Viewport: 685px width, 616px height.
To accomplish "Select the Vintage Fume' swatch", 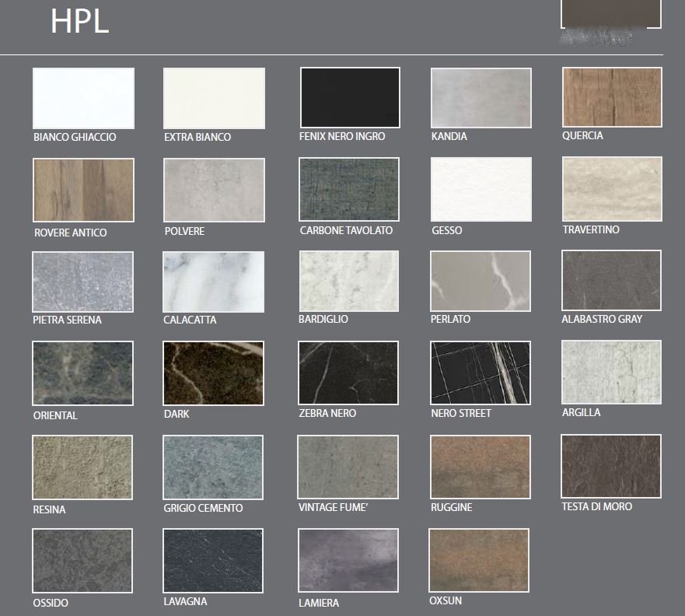I will [348, 467].
